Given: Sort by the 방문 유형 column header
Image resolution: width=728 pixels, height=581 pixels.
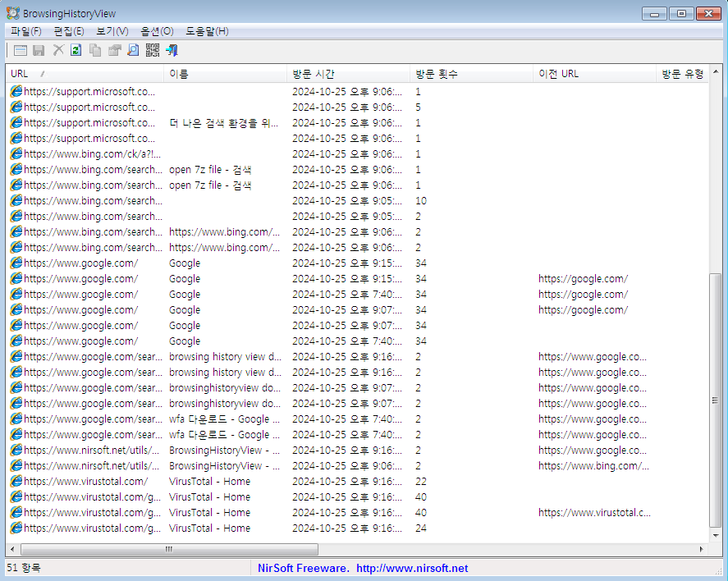Looking at the screenshot, I should pos(683,74).
